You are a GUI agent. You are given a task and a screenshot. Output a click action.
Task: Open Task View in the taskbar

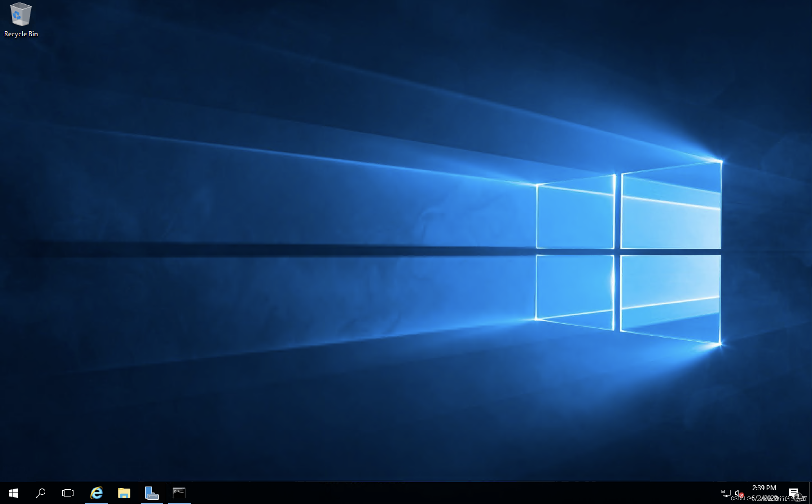click(x=68, y=493)
